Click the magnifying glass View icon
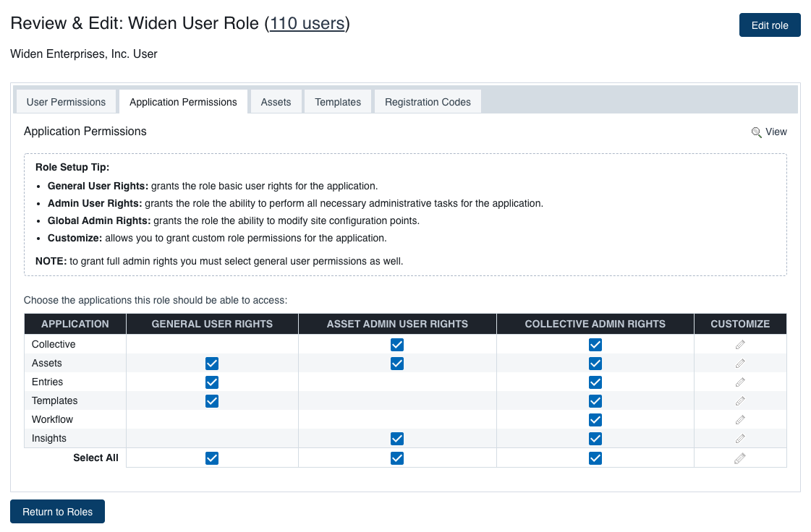 (755, 132)
